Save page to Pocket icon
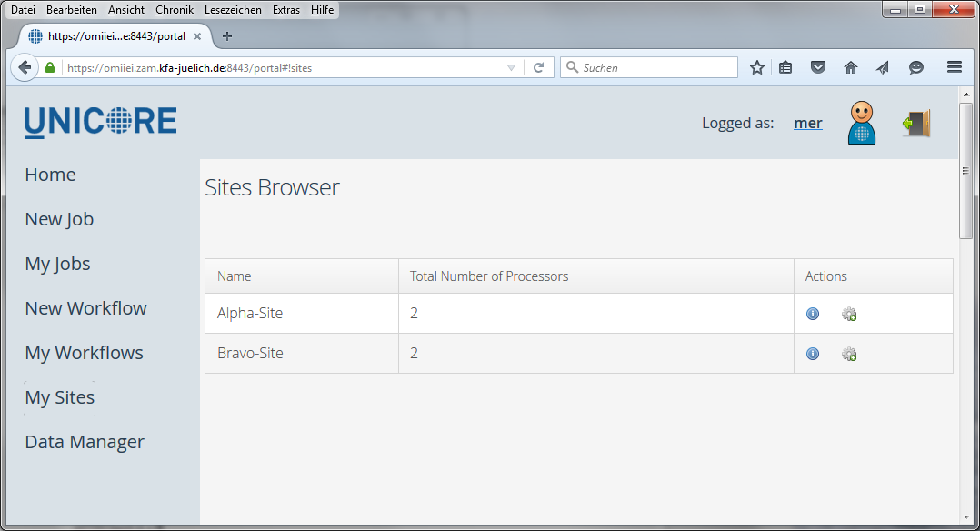 [x=818, y=67]
